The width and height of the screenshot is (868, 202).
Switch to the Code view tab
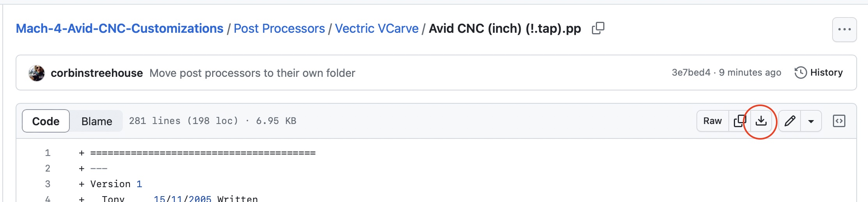click(x=46, y=121)
